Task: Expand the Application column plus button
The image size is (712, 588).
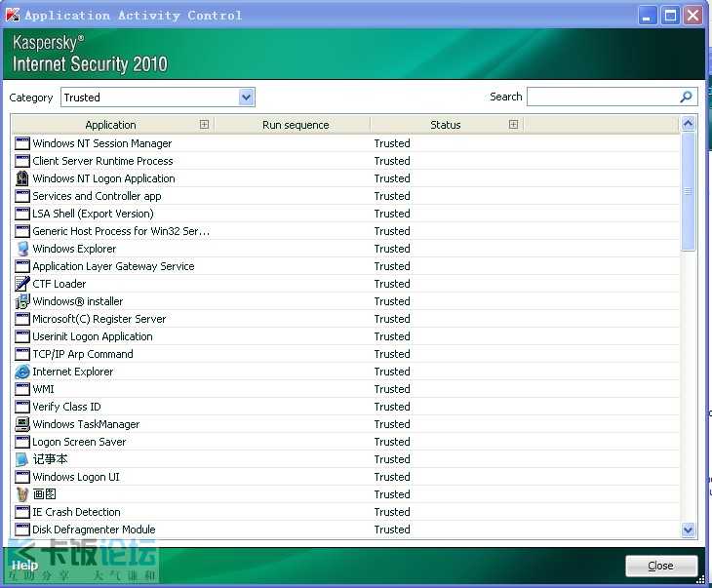Action: [205, 125]
